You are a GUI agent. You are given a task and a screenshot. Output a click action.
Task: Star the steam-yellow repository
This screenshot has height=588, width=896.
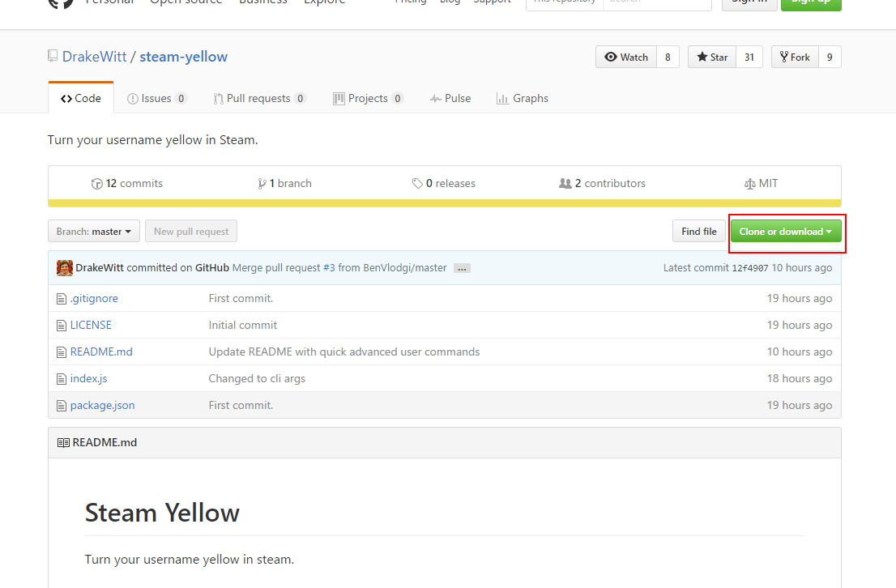(x=712, y=58)
